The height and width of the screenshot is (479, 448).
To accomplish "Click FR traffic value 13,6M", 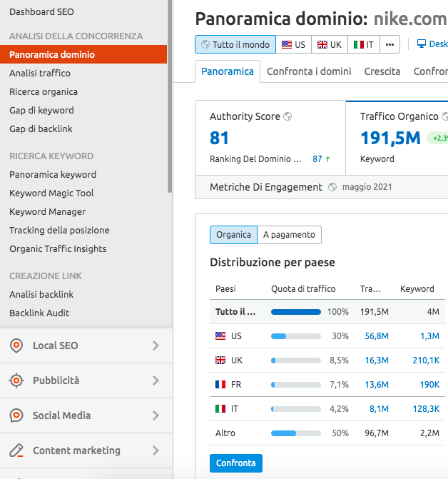I will (x=377, y=384).
